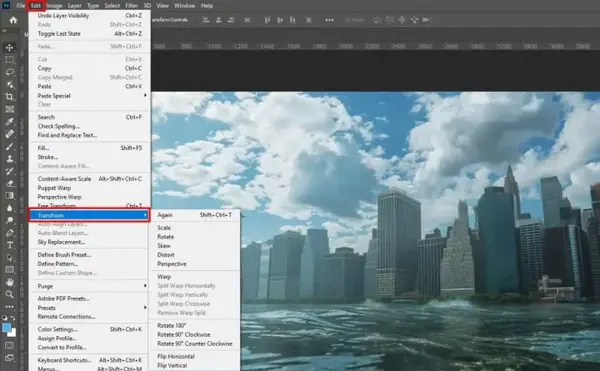600x371 pixels.
Task: Choose Warp in the Transform submenu
Action: point(194,277)
